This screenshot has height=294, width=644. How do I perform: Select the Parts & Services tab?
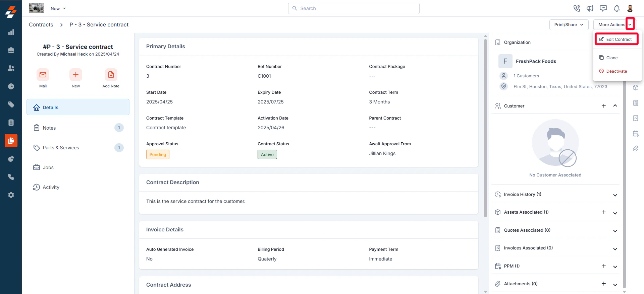coord(78,148)
